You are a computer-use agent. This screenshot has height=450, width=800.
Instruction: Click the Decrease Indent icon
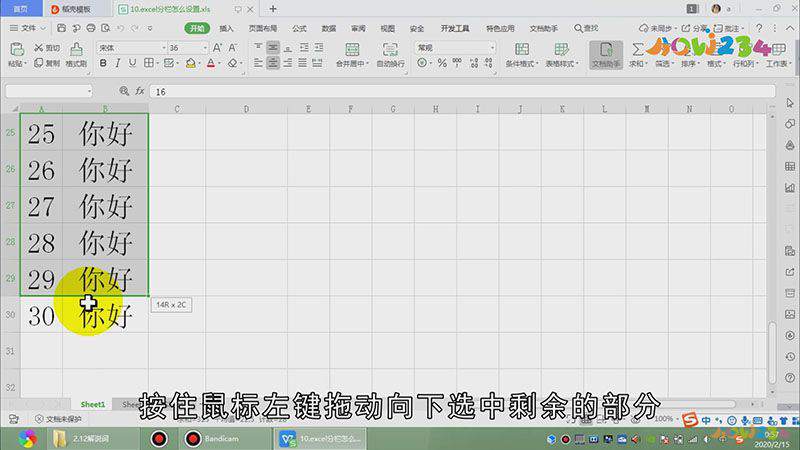tap(304, 47)
